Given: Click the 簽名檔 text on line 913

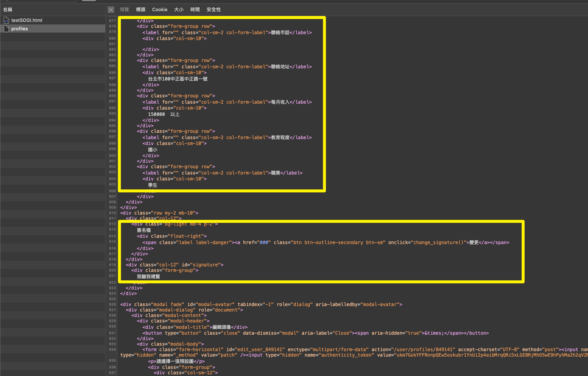Looking at the screenshot, I should 144,230.
